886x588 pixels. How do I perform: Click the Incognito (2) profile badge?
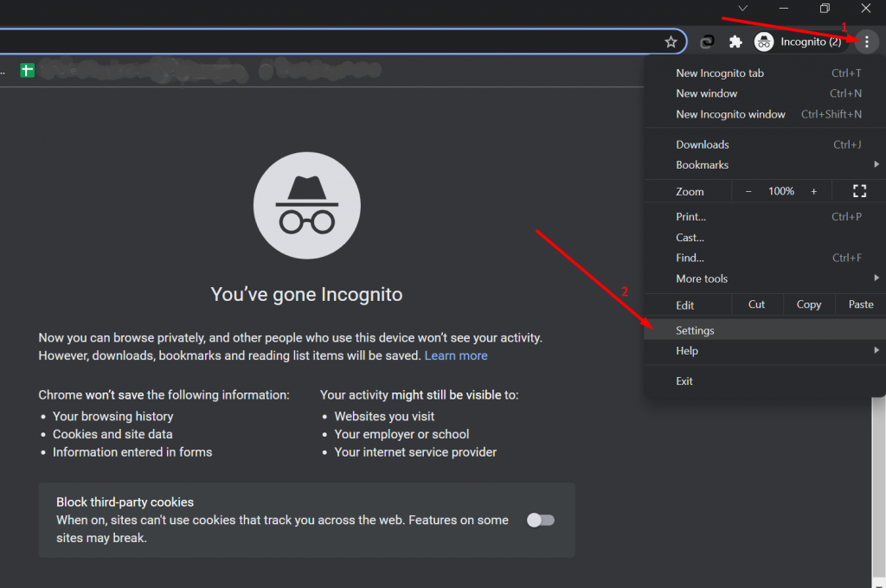800,42
